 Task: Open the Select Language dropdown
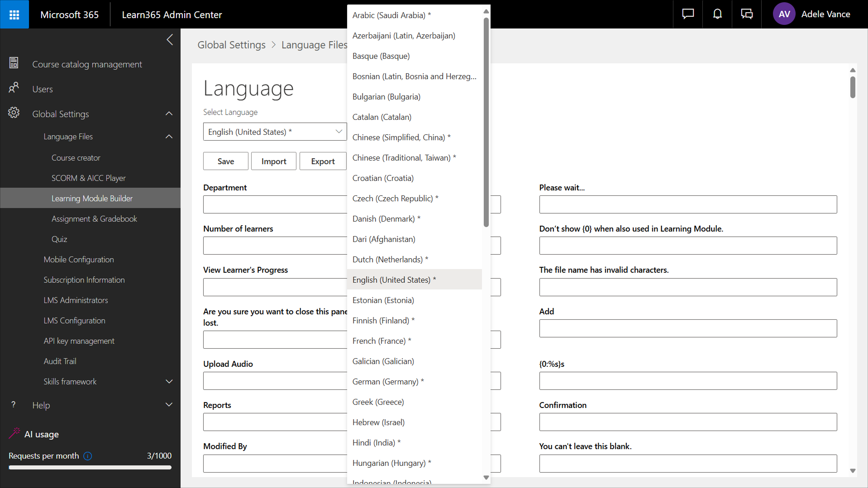(274, 132)
